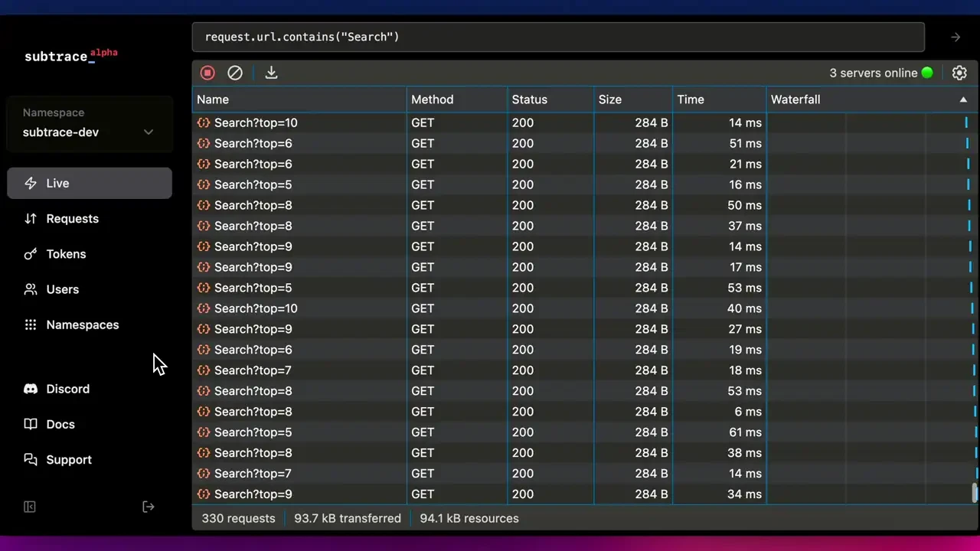Screen dimensions: 980x551
Task: Select the Search?top=8 row with 38 ms
Action: (585, 453)
